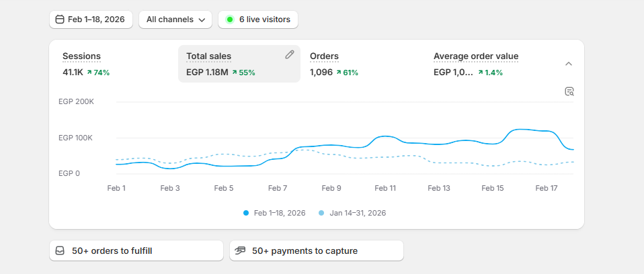The height and width of the screenshot is (274, 644).
Task: Click the payment hand icon on capture button
Action: 240,250
